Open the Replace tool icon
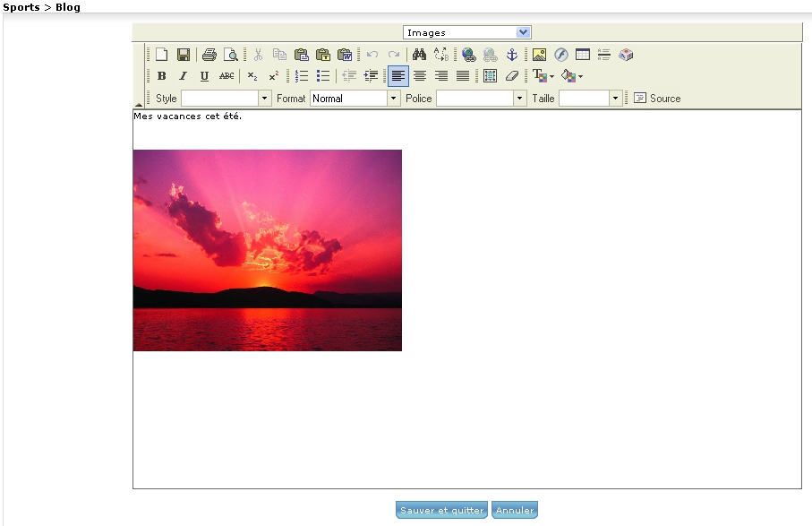The width and height of the screenshot is (812, 526). click(441, 55)
